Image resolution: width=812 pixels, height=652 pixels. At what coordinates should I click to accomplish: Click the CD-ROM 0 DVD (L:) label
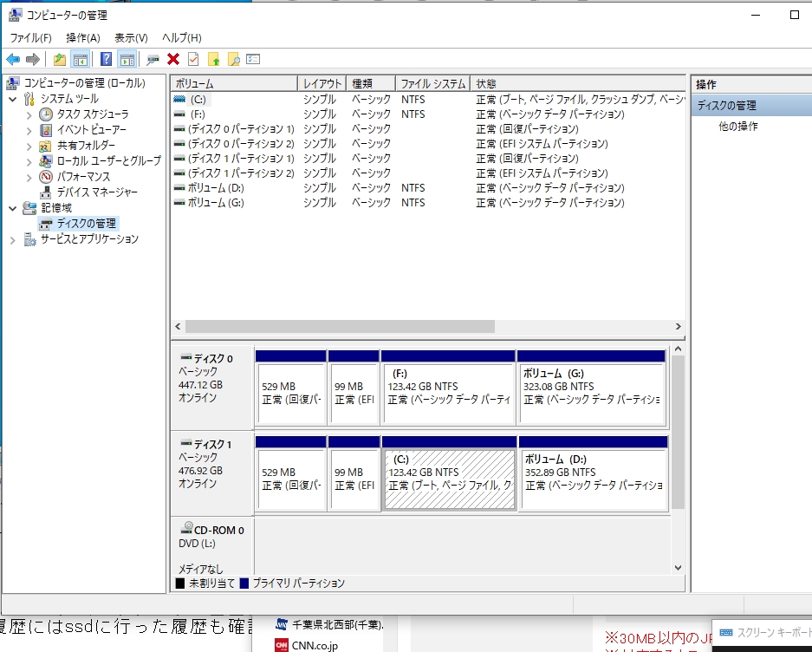tap(212, 546)
